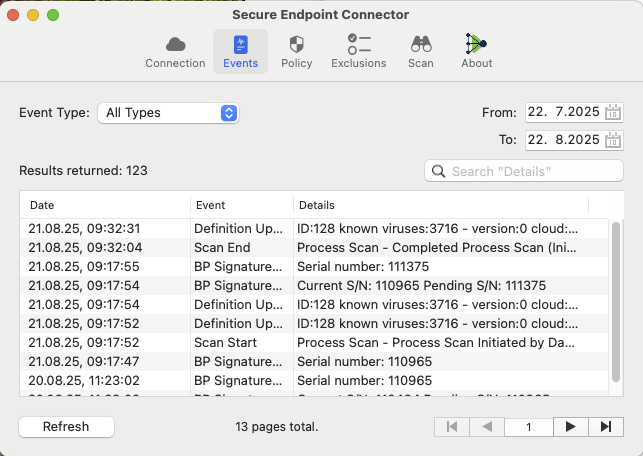Sort by the Event column header
Viewport: 643px width, 456px height.
point(240,205)
